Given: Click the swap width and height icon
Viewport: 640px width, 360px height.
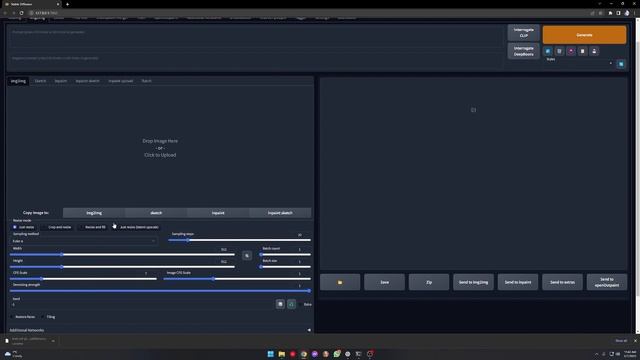Looking at the screenshot, I should click(247, 256).
